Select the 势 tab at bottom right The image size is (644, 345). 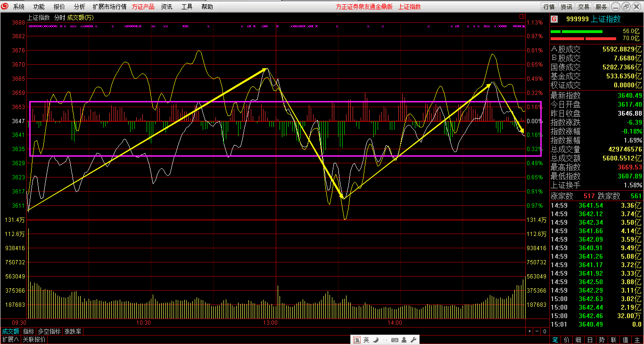pos(602,340)
